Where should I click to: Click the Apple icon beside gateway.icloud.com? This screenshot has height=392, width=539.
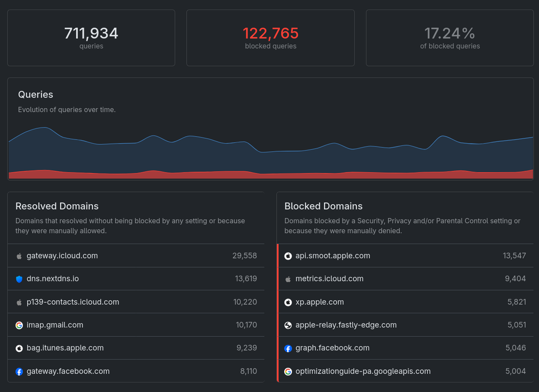19,256
